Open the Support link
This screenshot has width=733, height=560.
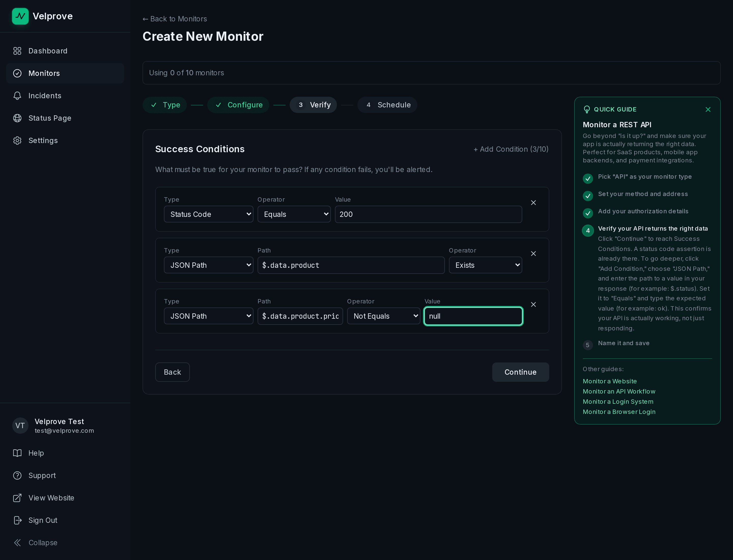tap(65, 475)
